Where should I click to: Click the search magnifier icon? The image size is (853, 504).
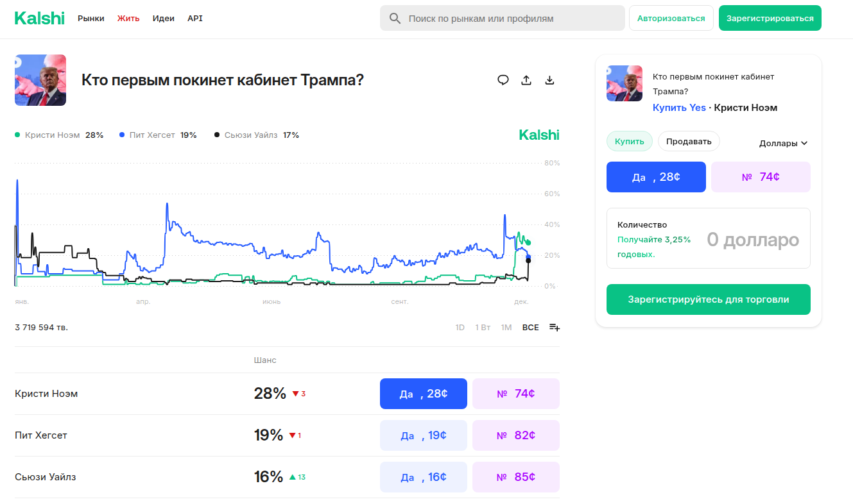(395, 19)
